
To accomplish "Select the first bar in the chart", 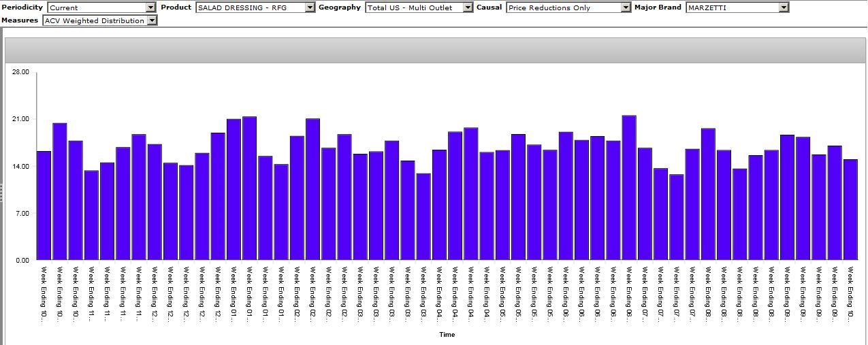I will [44, 205].
